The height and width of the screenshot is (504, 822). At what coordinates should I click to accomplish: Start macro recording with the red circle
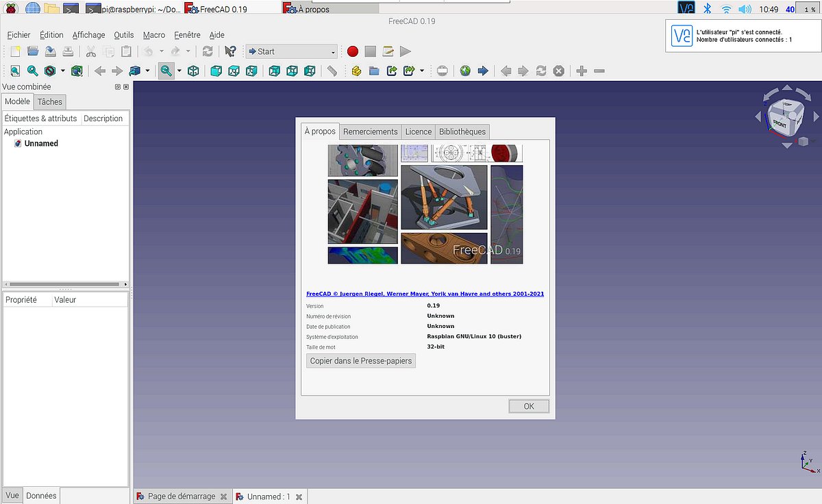tap(352, 51)
